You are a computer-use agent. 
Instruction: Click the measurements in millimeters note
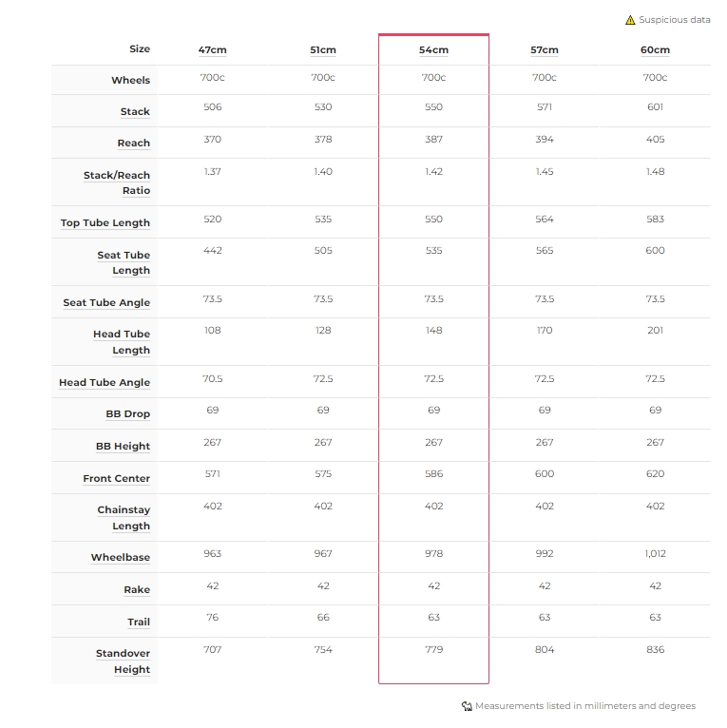point(585,706)
